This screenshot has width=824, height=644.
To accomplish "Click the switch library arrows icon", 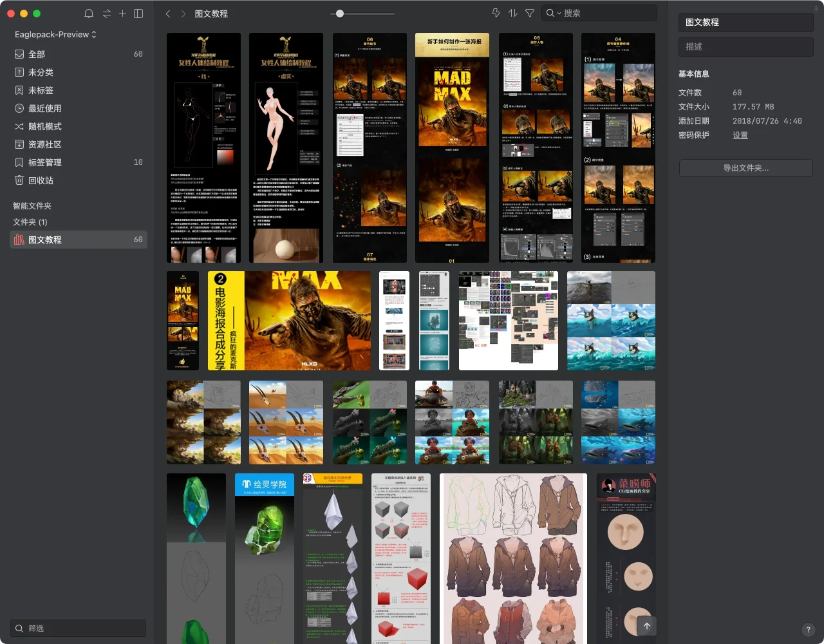I will 106,14.
